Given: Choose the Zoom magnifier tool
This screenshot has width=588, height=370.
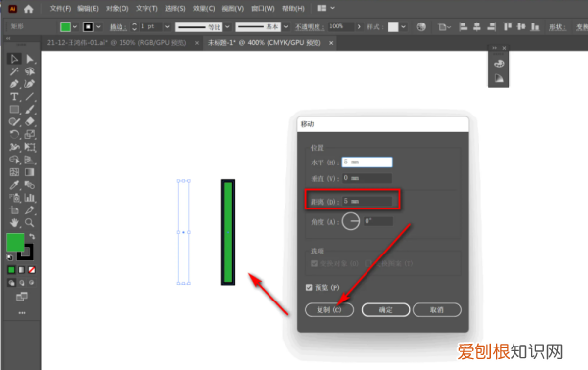Looking at the screenshot, I should [30, 223].
